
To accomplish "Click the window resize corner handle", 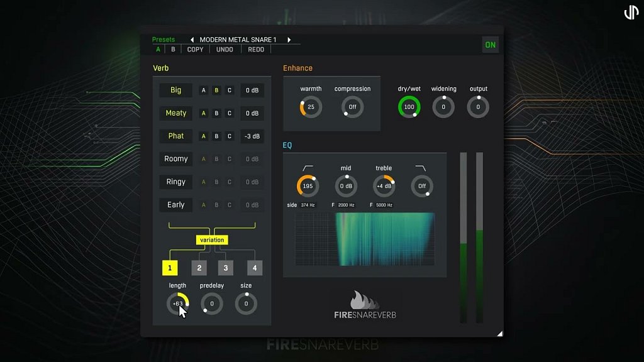I will [500, 334].
